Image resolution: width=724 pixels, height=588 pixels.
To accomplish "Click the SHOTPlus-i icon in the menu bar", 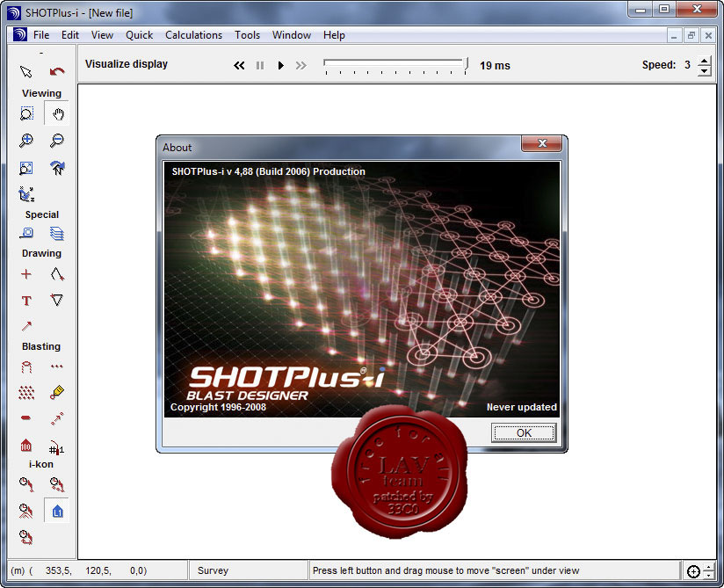I will (x=20, y=35).
